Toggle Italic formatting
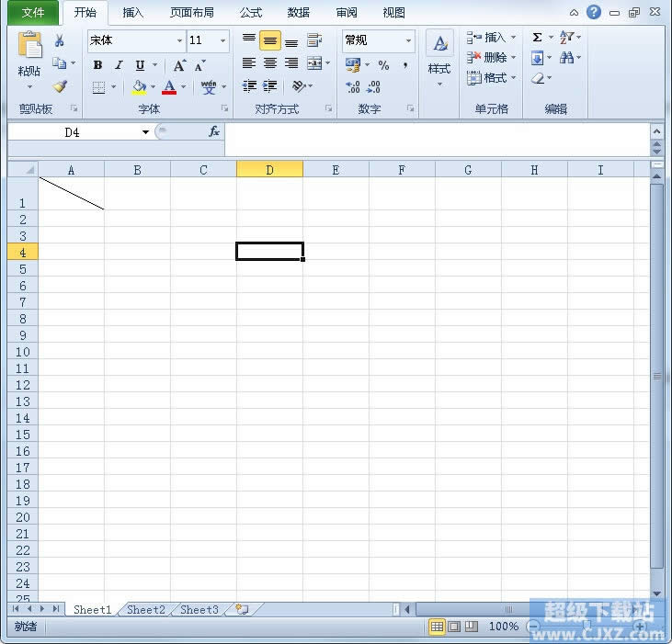 (x=119, y=65)
